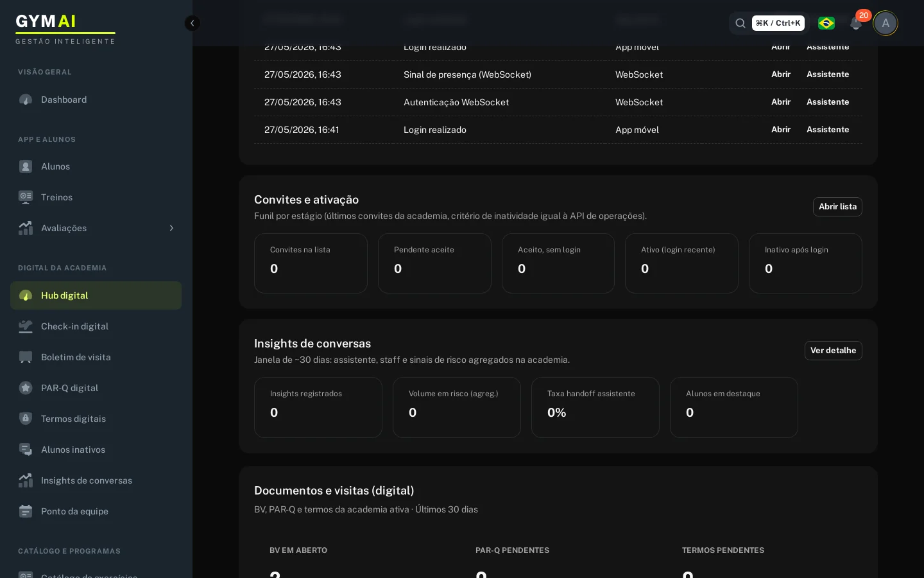
Task: Click the Inativo após login card
Action: [805, 263]
